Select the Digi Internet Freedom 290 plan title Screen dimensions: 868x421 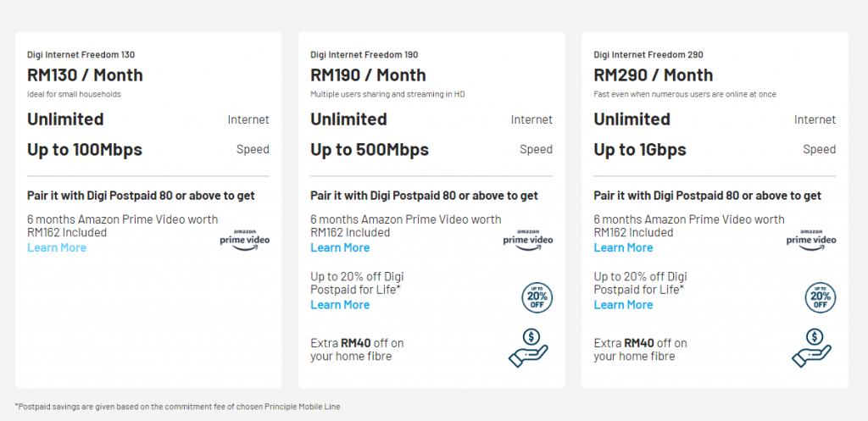(x=648, y=55)
